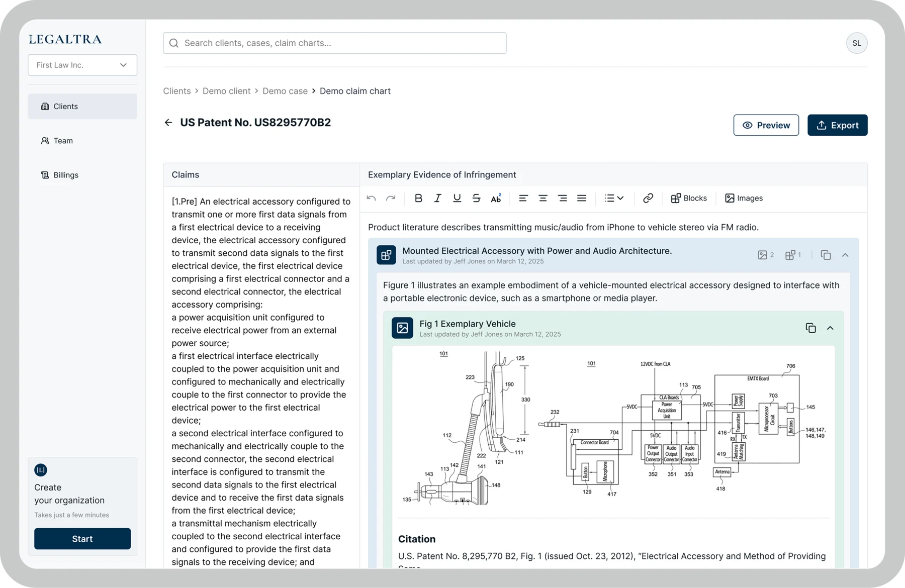Navigate to Clients breadcrumb
The width and height of the screenshot is (905, 588).
(x=177, y=91)
